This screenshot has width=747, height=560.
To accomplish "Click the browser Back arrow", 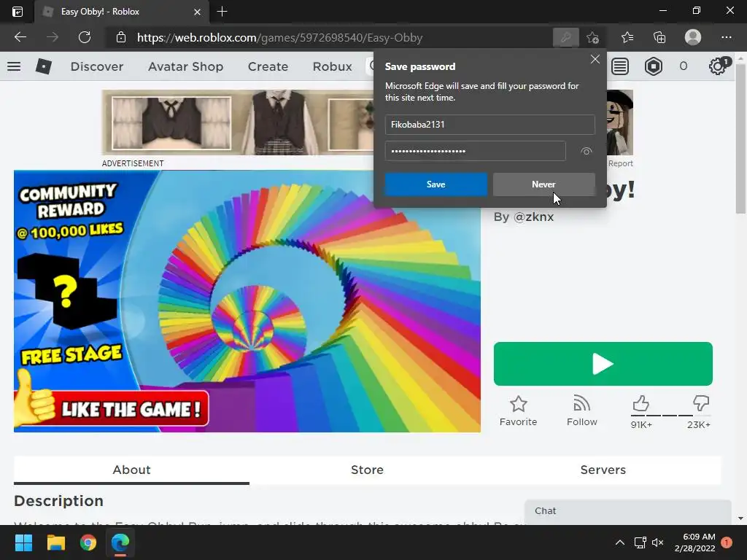I will (20, 37).
